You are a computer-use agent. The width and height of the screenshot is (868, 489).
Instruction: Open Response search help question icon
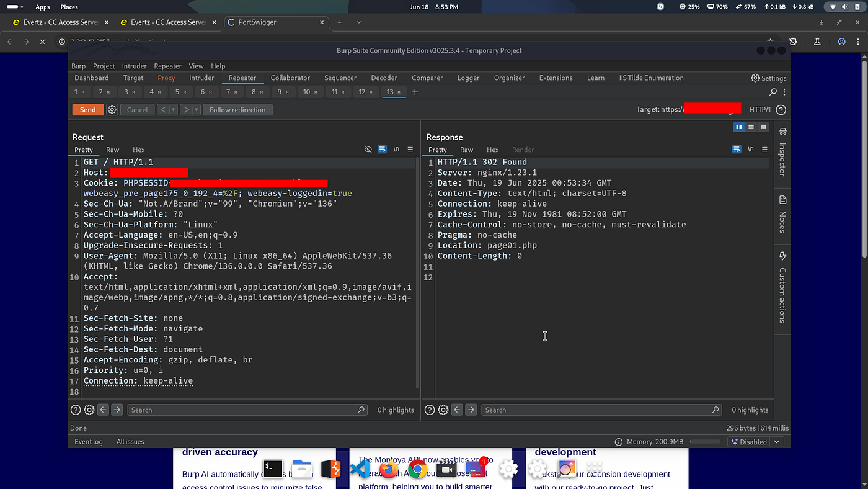pyautogui.click(x=430, y=410)
